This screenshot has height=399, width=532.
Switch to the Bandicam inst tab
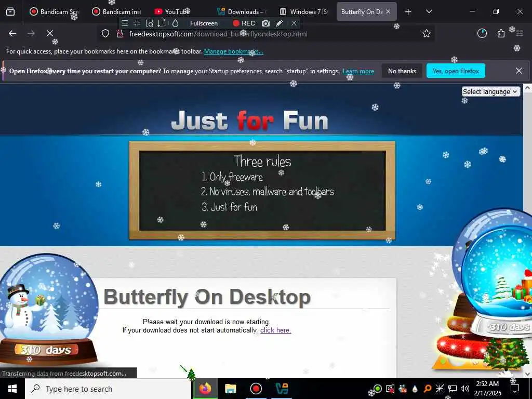point(116,11)
